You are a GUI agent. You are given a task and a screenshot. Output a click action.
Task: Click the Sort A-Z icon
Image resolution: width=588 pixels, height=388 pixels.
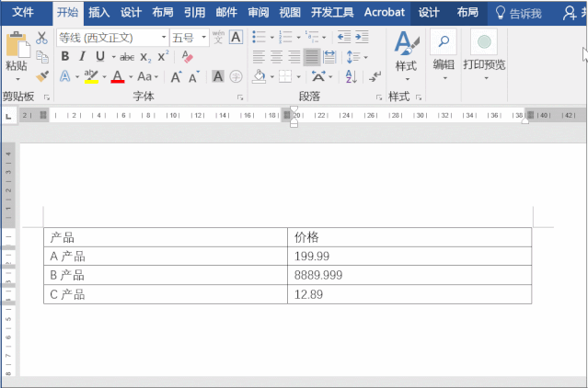(x=351, y=77)
